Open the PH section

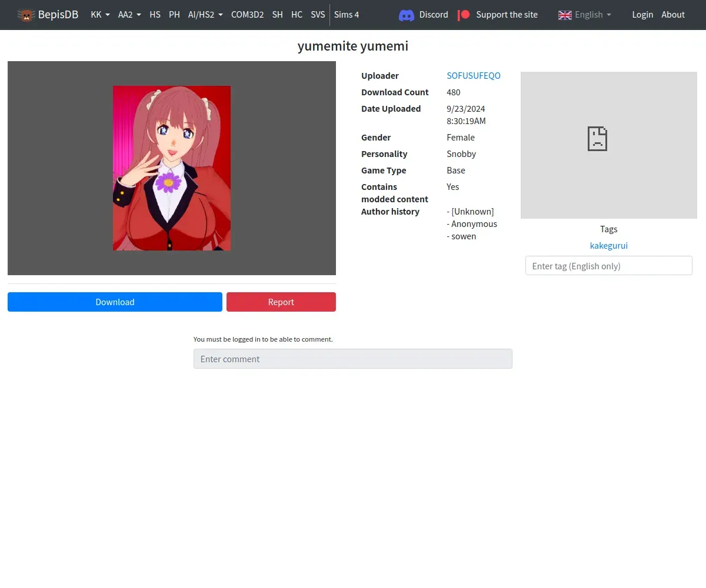click(x=174, y=15)
